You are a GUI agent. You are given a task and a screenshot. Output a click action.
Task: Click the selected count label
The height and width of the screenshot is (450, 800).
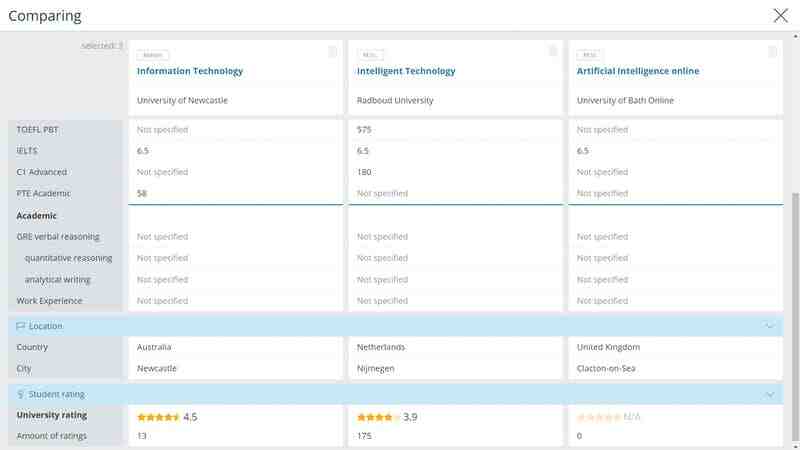coord(102,46)
